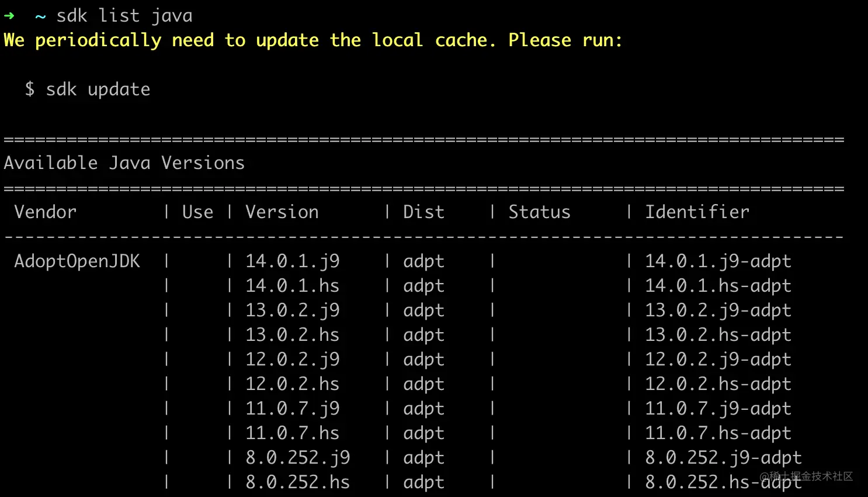The width and height of the screenshot is (868, 497).
Task: Click identifier '13.0.2.j9-adpt'
Action: point(718,310)
